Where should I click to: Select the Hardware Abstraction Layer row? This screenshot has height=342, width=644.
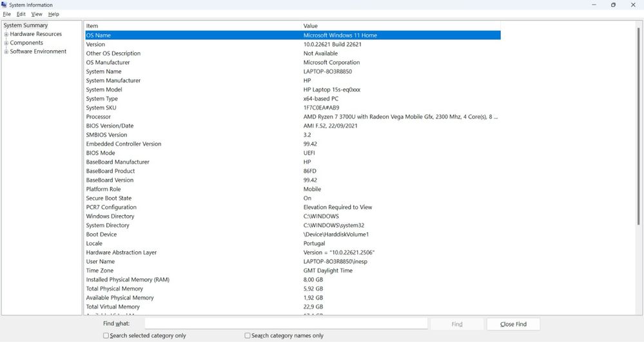pyautogui.click(x=293, y=252)
